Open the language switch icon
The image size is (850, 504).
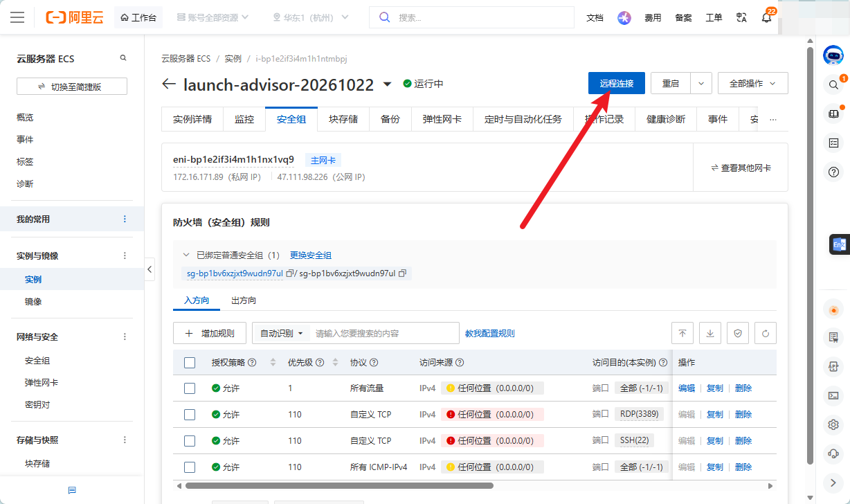[741, 17]
